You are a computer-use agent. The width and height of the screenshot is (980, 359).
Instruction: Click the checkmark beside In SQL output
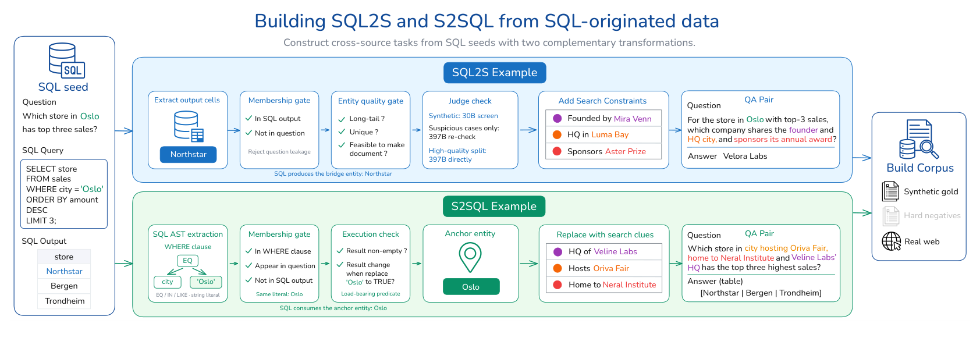tap(249, 118)
